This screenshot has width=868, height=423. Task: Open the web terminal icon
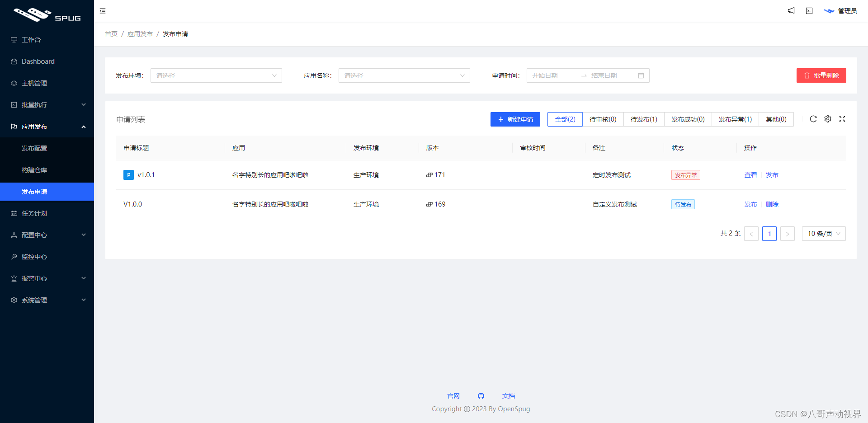coord(809,11)
